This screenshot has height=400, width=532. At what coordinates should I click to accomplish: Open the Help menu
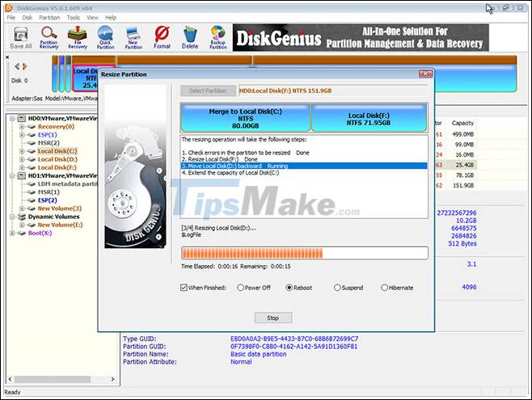tap(111, 18)
